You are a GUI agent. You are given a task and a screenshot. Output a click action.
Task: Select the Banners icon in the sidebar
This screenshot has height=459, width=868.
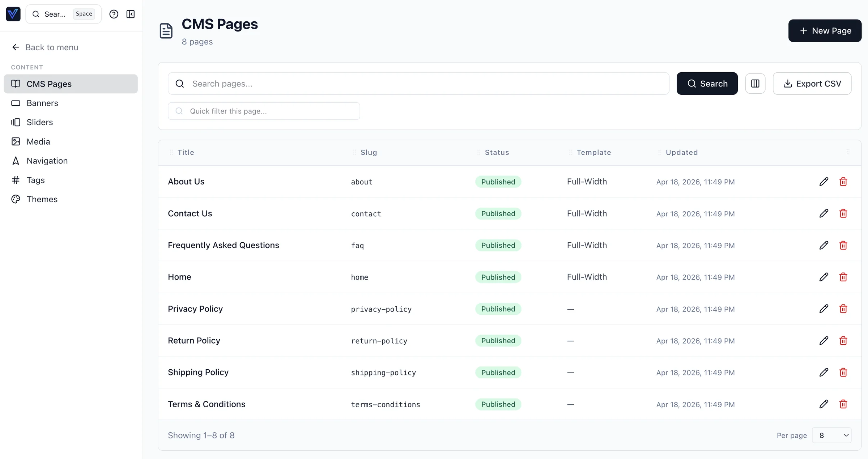click(x=16, y=103)
